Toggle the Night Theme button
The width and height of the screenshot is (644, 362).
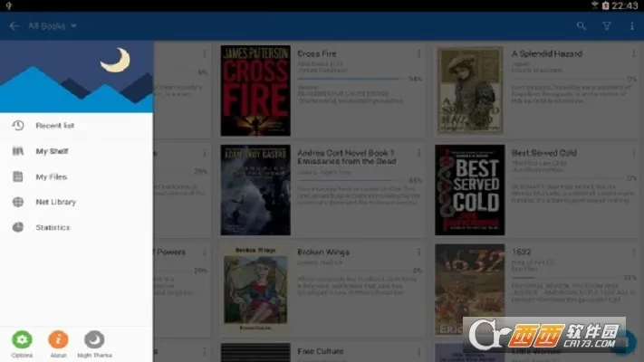pos(94,339)
